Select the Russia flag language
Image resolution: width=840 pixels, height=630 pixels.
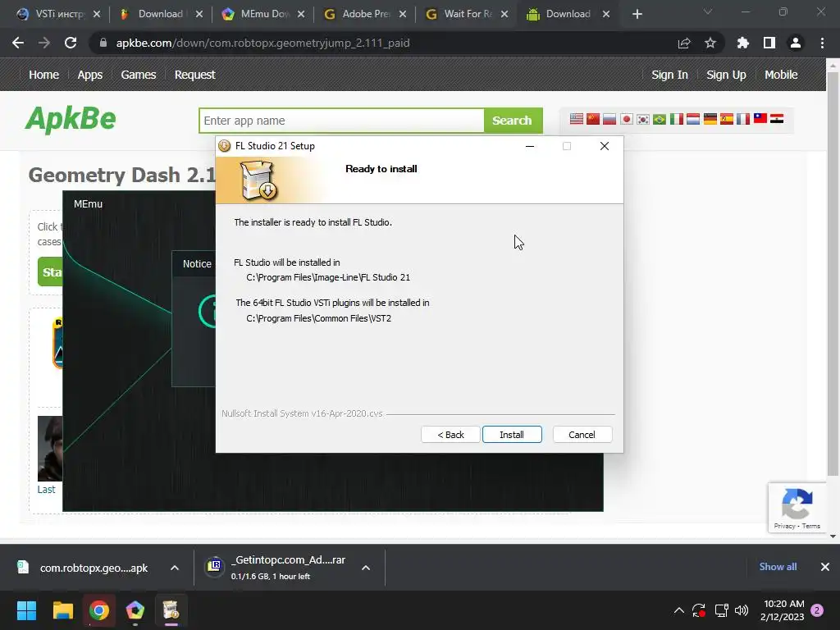609,119
